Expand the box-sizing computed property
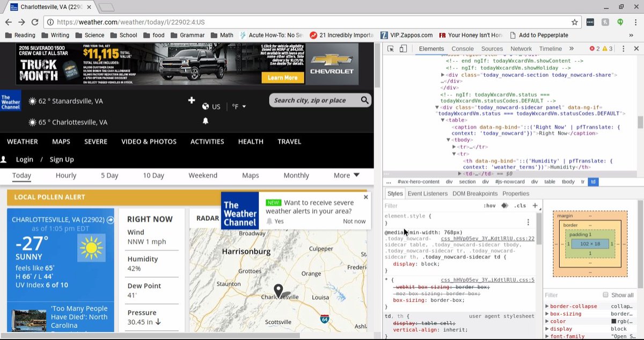 pos(547,314)
